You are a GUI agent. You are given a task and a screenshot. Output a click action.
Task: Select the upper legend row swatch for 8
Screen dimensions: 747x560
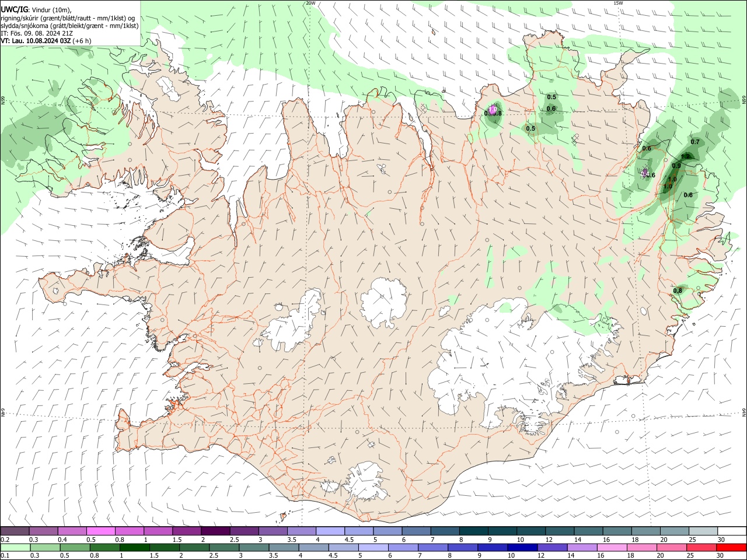[474, 531]
